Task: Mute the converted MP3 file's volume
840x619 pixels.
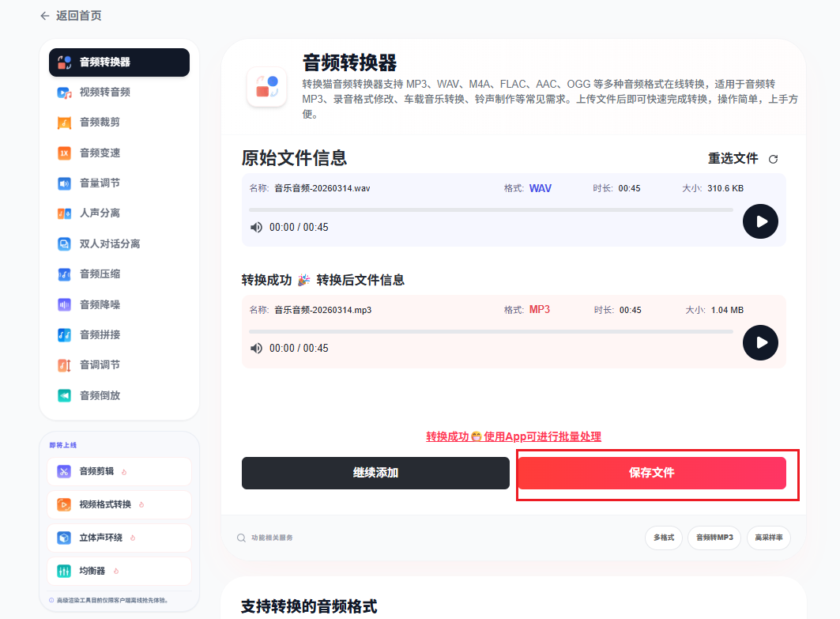Action: [x=257, y=349]
